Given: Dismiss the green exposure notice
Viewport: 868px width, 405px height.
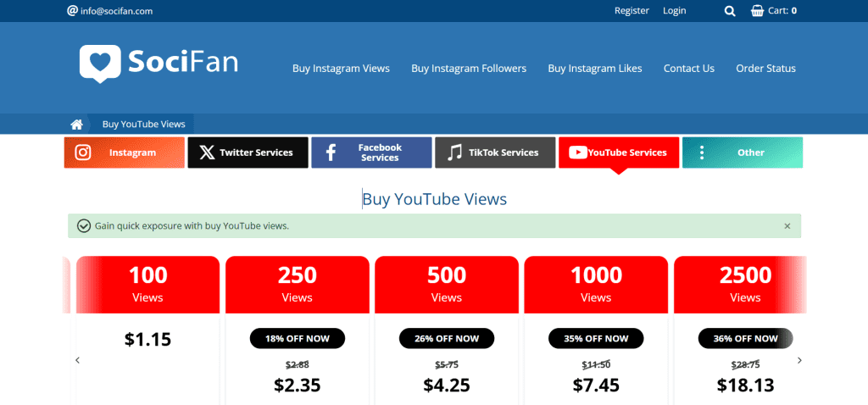Looking at the screenshot, I should [x=787, y=225].
